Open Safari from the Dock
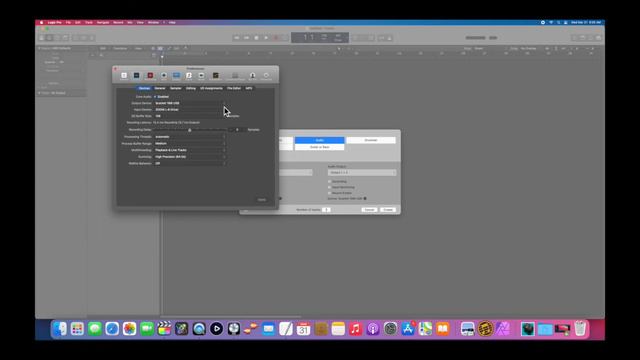Viewport: 640px width, 360px height. tap(112, 329)
